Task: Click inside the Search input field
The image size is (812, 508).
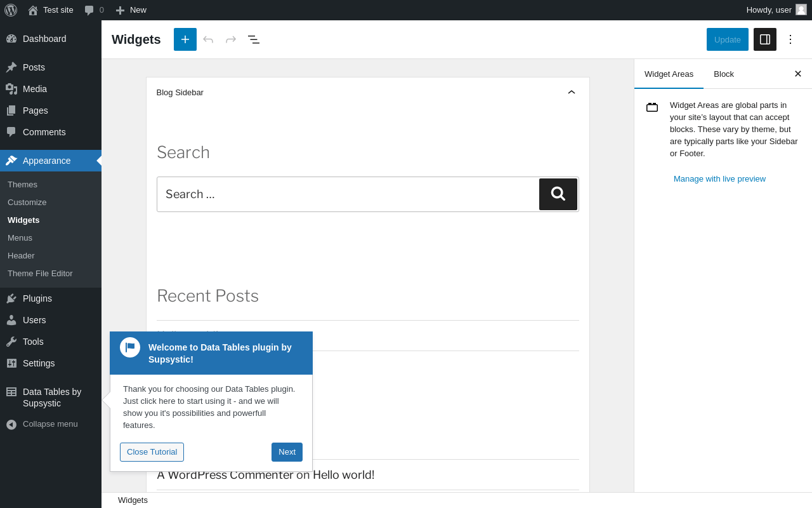Action: tap(348, 194)
